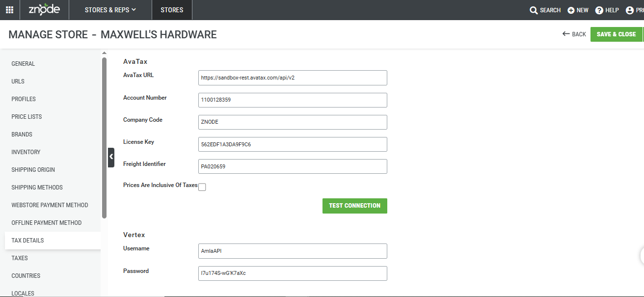
Task: Open the profile user icon
Action: 629,10
